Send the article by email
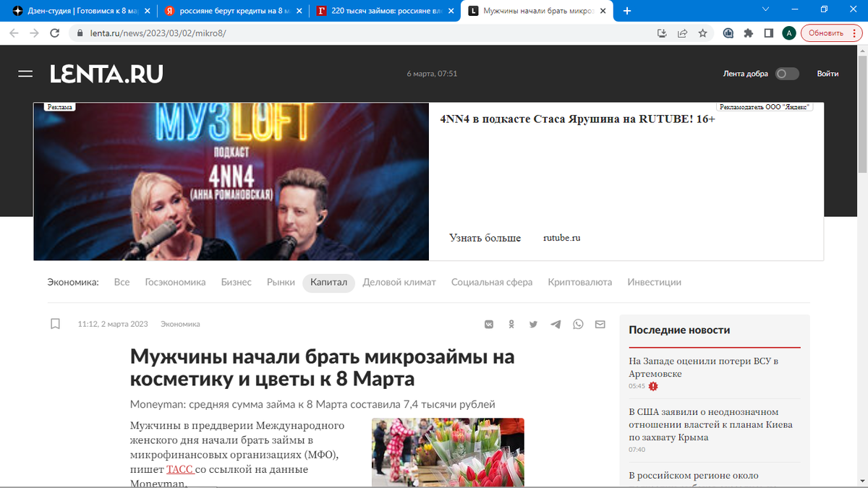The width and height of the screenshot is (868, 488). tap(600, 324)
